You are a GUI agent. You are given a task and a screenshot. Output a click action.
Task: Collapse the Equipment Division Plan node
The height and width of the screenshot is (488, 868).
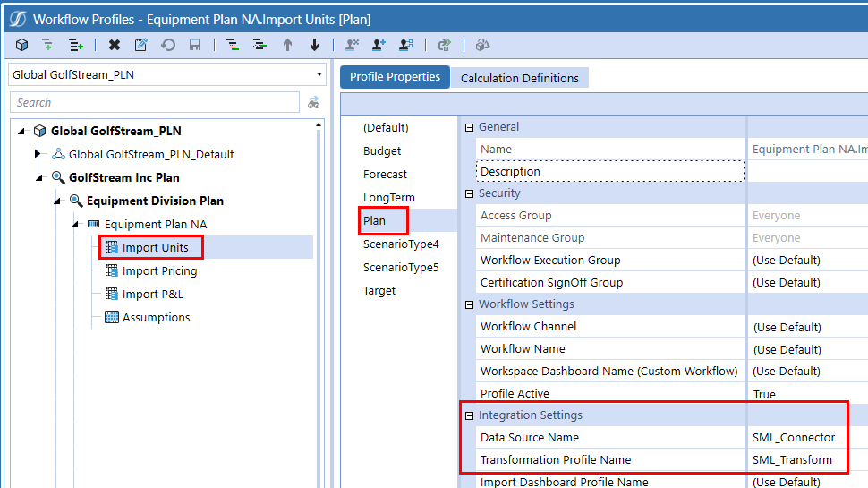coord(57,201)
